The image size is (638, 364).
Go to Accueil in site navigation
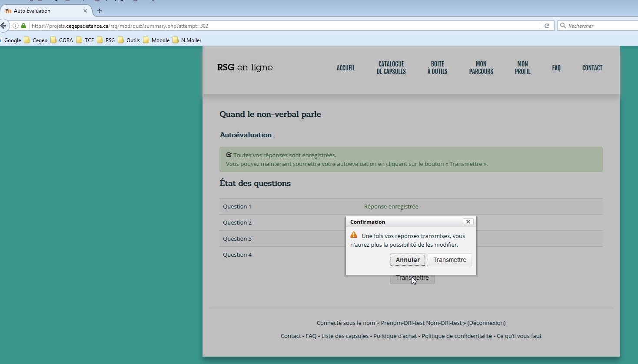[x=346, y=68]
